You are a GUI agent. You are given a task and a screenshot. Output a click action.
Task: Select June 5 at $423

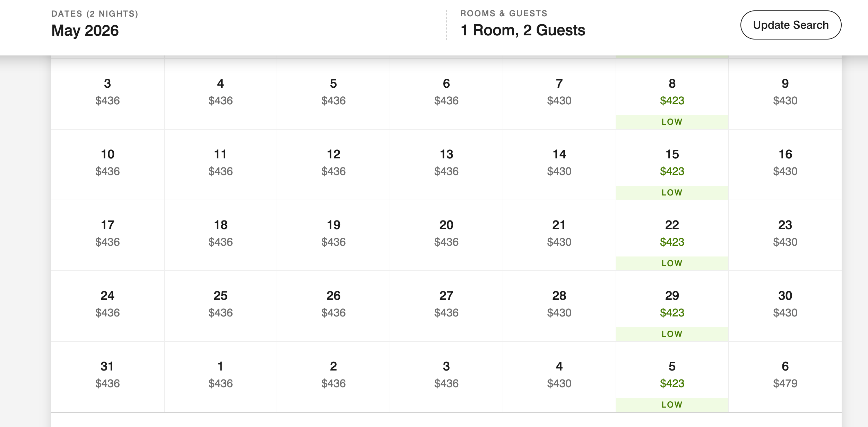pos(672,377)
